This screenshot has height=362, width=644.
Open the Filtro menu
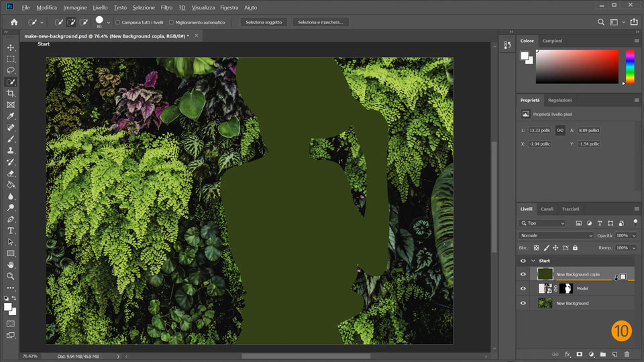pos(166,7)
